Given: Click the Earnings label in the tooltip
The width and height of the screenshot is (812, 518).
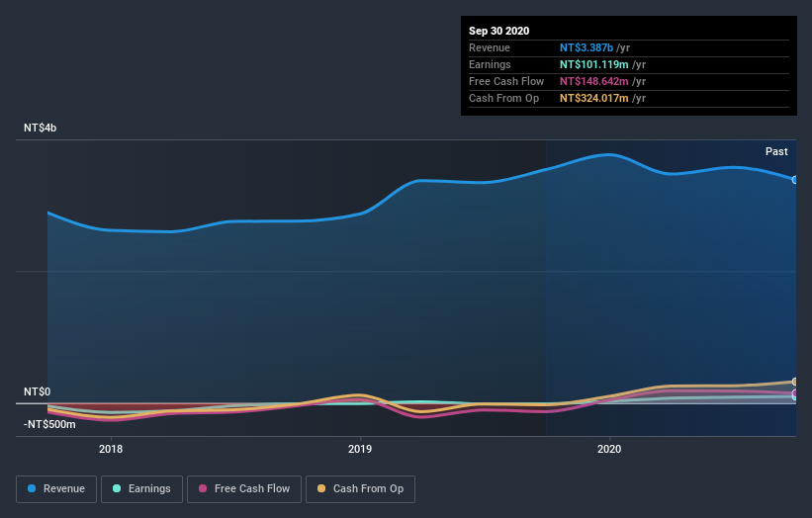Looking at the screenshot, I should pyautogui.click(x=490, y=64).
